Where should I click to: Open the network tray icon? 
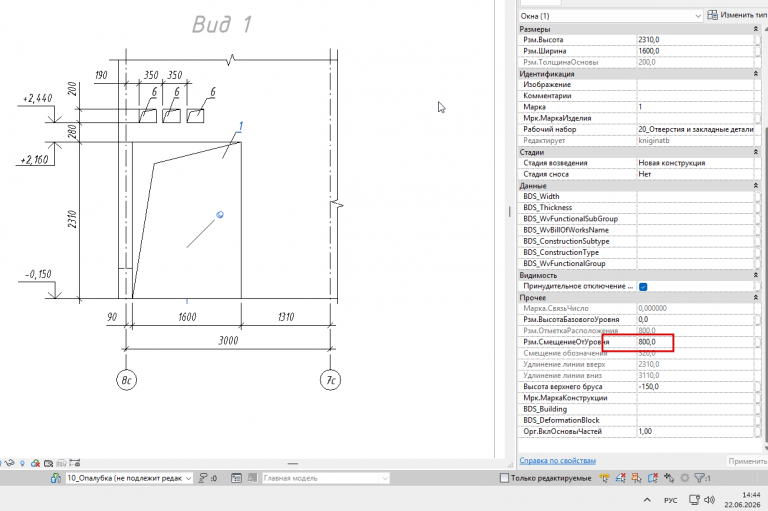[x=694, y=500]
